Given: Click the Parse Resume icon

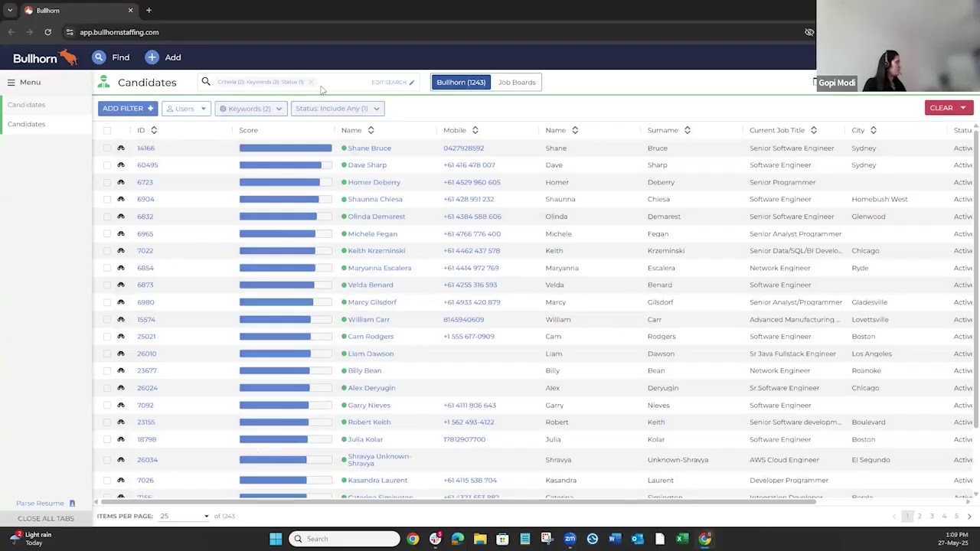Looking at the screenshot, I should (x=72, y=504).
